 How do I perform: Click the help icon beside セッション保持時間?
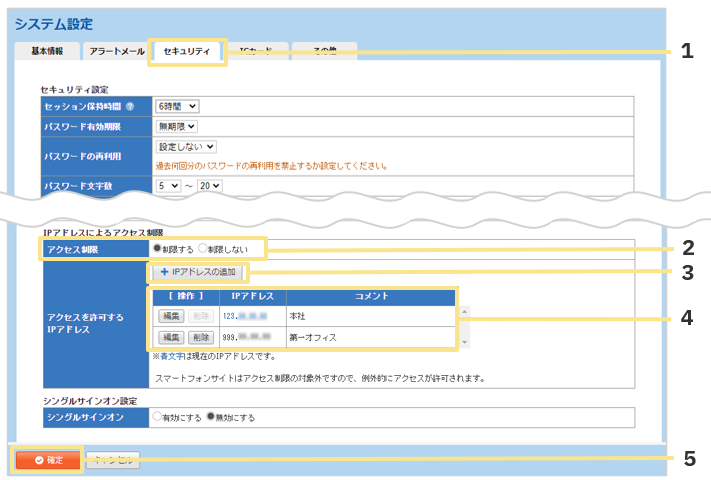(130, 107)
